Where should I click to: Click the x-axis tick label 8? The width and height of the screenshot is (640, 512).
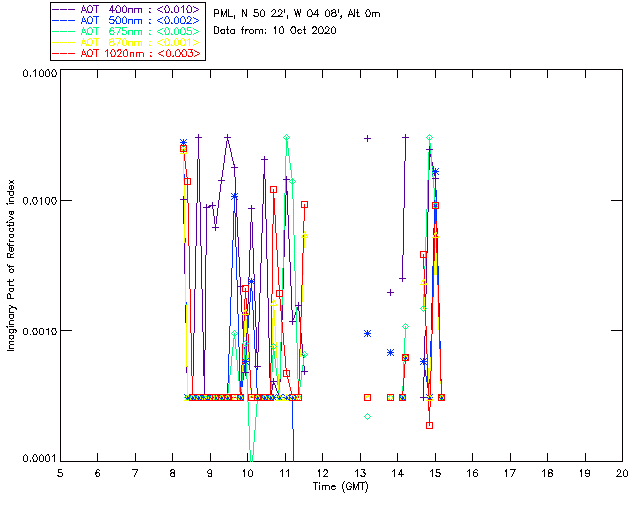tap(173, 473)
